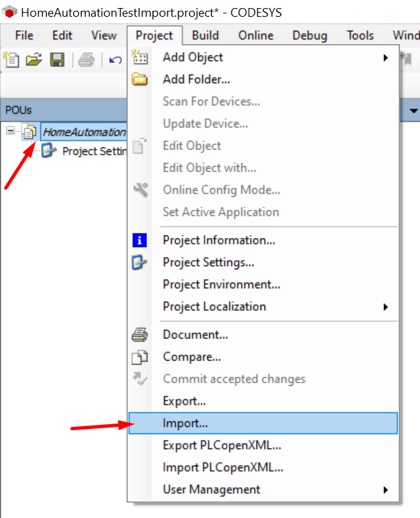Expand the User Management submenu arrow

385,490
